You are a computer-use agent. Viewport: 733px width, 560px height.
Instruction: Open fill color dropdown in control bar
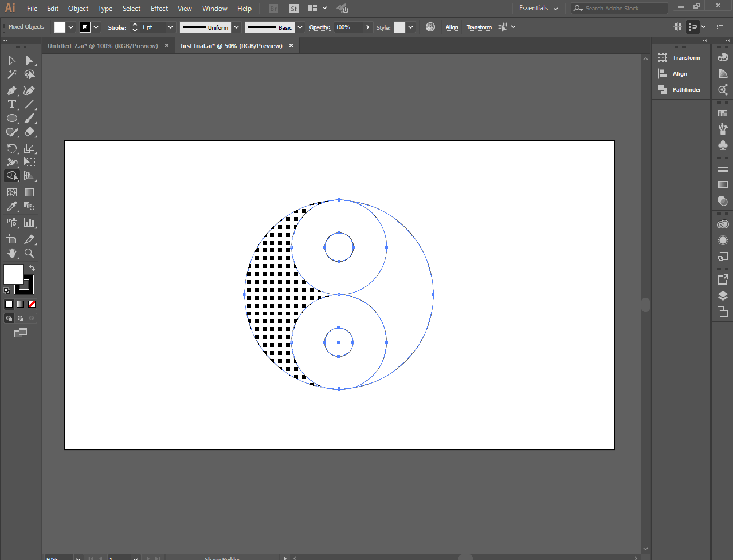[71, 27]
